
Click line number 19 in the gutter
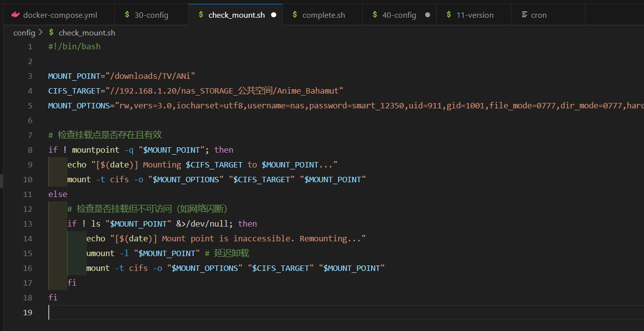click(x=28, y=312)
